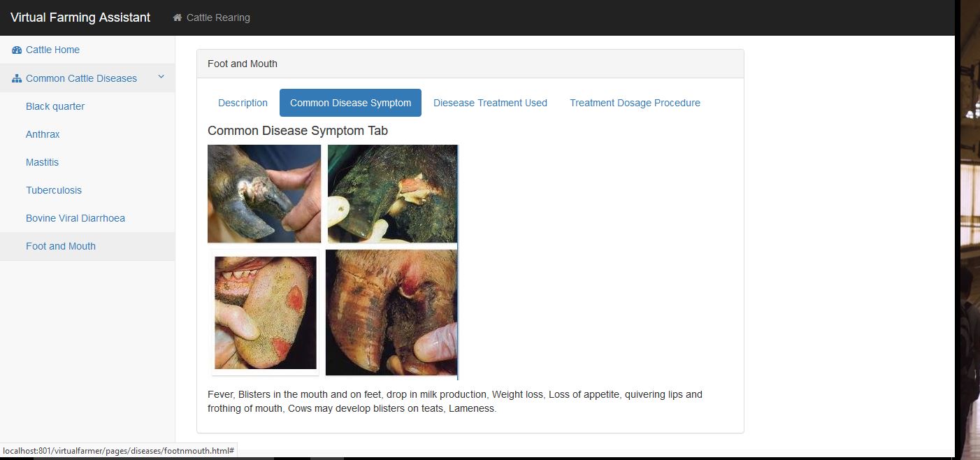Click the dashboard icon next to Cattle Home
This screenshot has height=460, width=980.
[x=17, y=50]
